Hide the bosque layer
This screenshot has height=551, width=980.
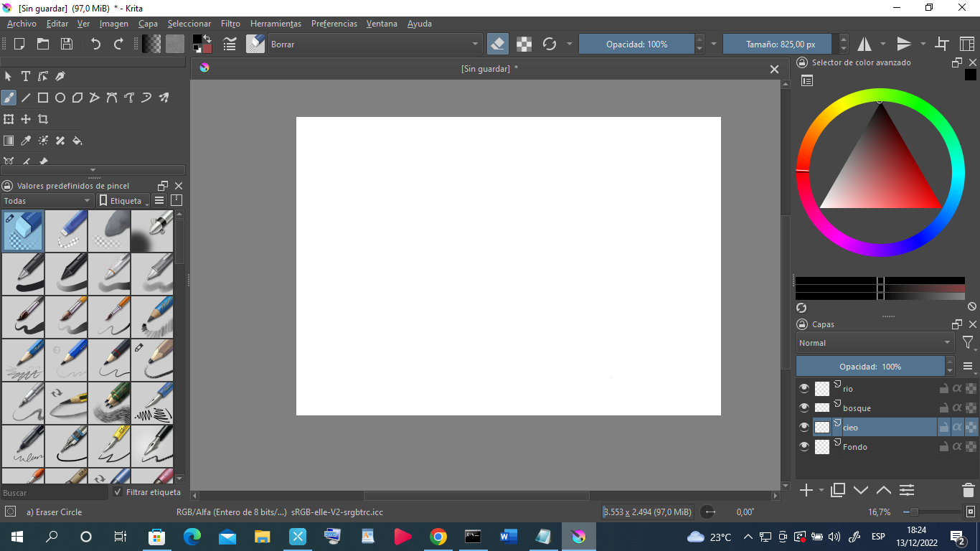click(804, 408)
